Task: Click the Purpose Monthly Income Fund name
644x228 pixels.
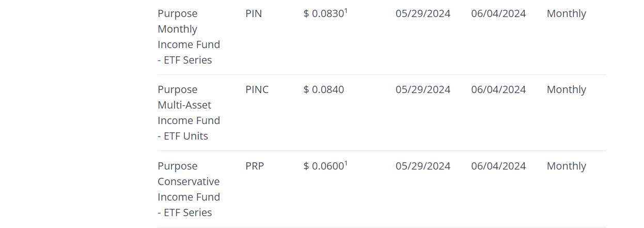Action: (x=189, y=37)
